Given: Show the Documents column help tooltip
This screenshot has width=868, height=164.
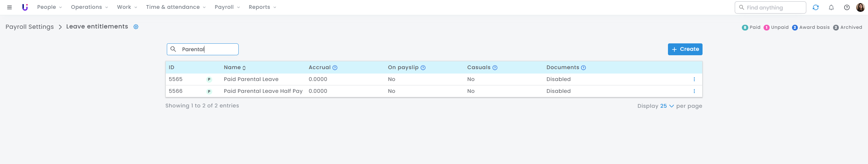Looking at the screenshot, I should [584, 68].
